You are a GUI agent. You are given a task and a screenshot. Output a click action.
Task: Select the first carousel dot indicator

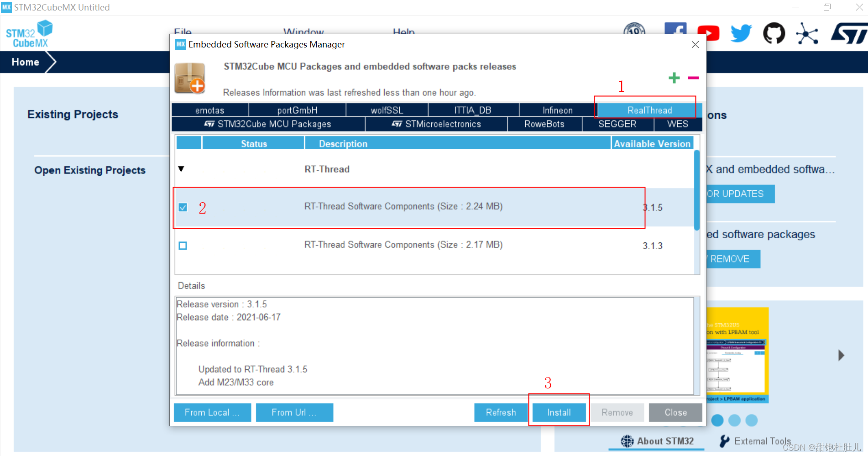click(717, 420)
